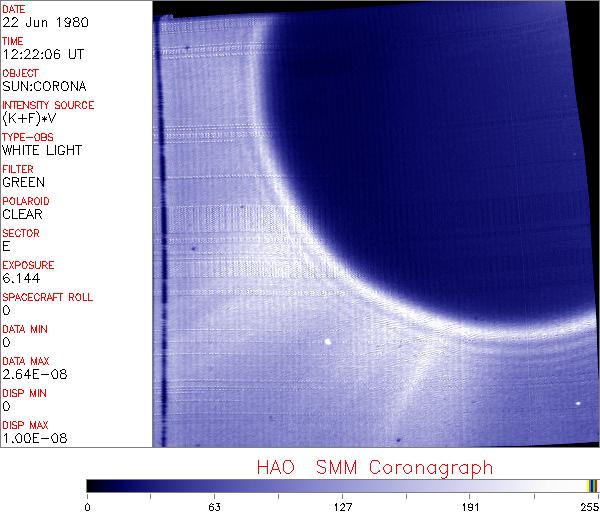Screen dimensions: 600x512
Task: Click the bright white spot in coronagraph image
Action: point(328,342)
